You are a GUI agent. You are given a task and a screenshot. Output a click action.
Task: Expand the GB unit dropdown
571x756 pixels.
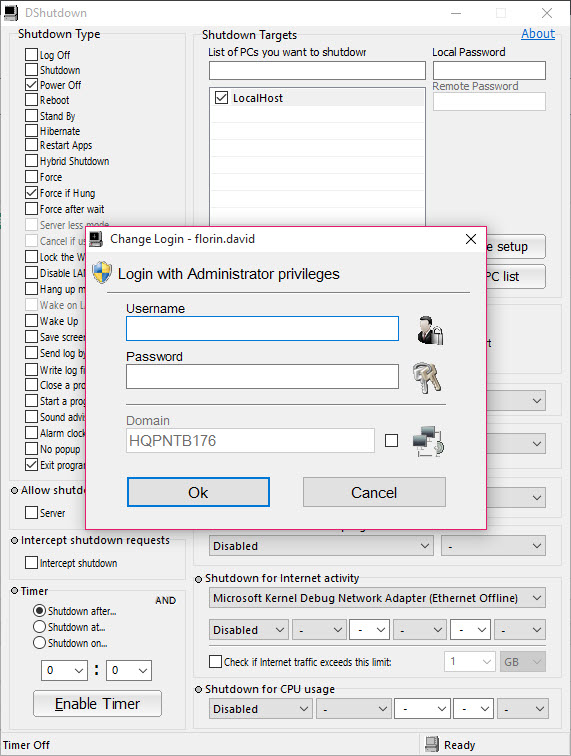tap(523, 662)
